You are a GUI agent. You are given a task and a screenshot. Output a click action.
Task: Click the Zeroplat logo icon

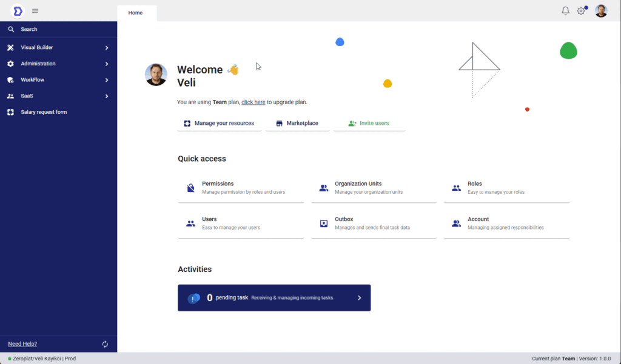coord(18,11)
